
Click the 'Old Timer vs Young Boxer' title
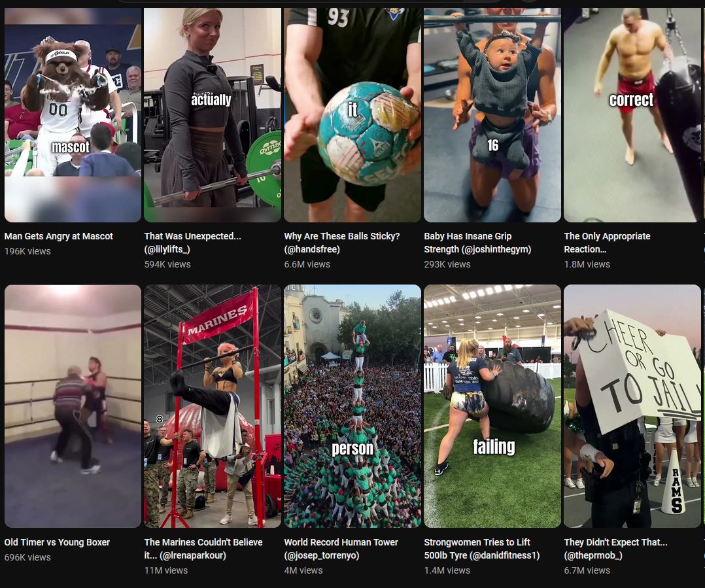pos(57,542)
